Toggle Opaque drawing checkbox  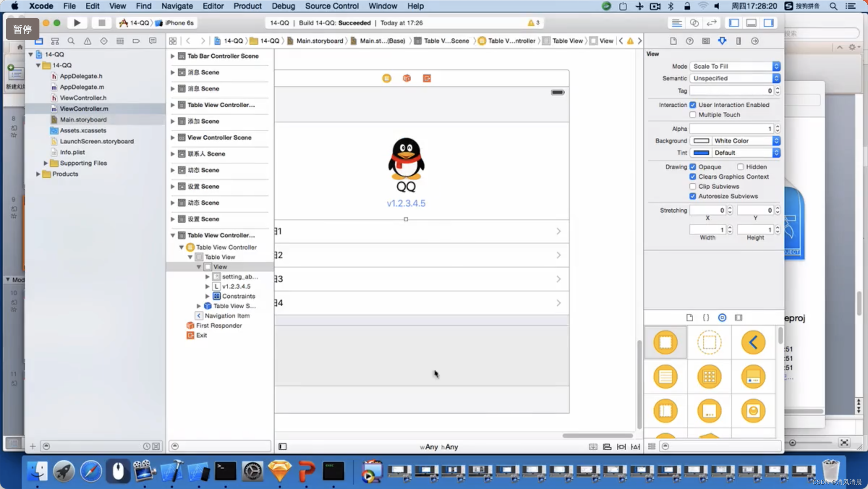point(693,166)
